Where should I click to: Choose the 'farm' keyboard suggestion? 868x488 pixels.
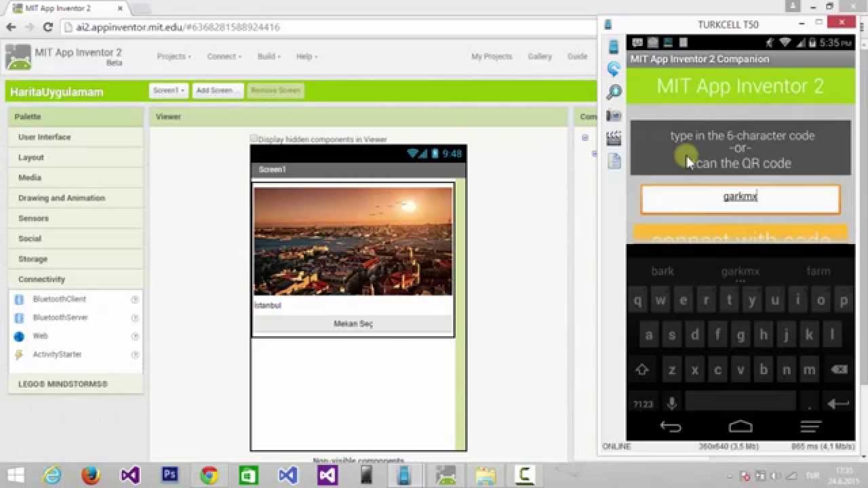point(818,271)
